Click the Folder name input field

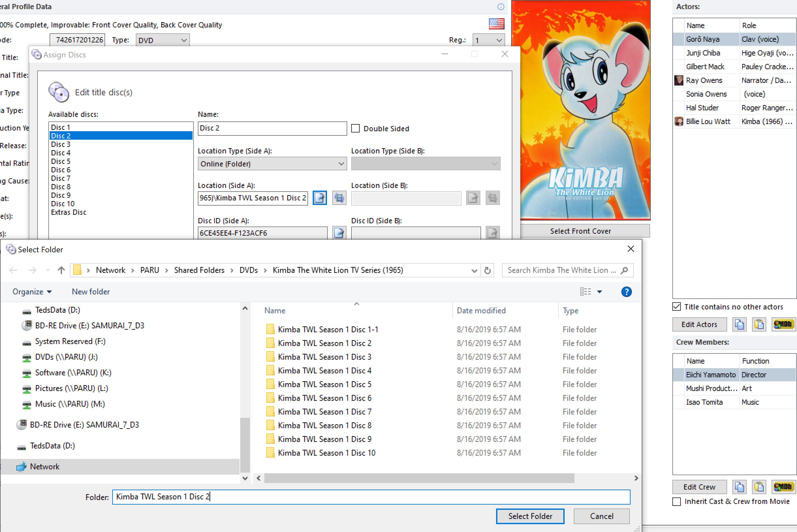pos(371,497)
